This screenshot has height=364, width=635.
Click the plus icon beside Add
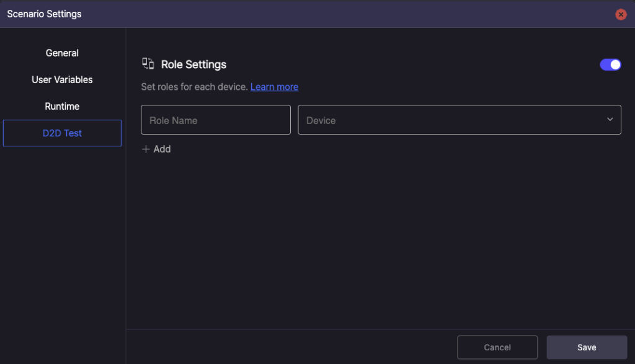coord(146,149)
